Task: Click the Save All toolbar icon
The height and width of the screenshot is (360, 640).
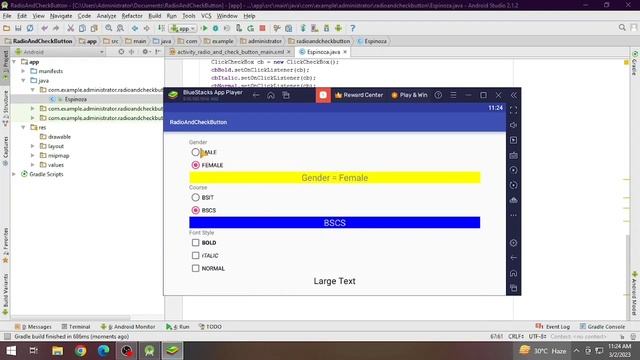Action: (x=18, y=28)
